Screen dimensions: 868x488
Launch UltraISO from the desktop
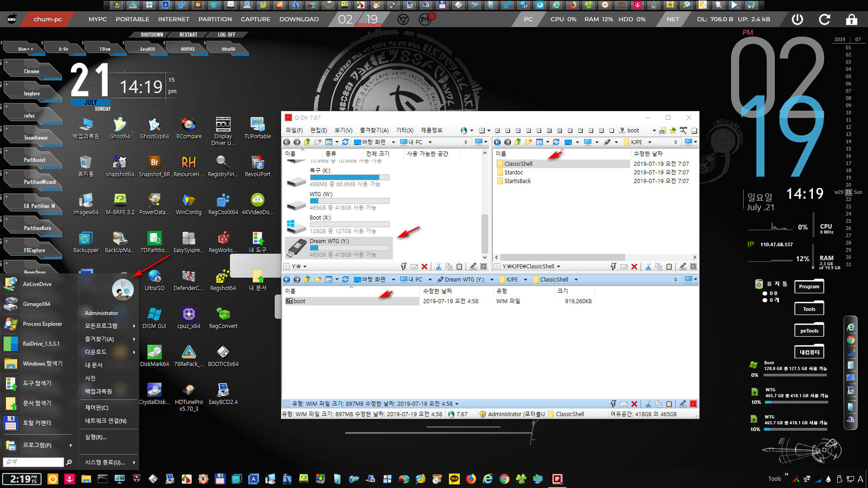tap(154, 280)
